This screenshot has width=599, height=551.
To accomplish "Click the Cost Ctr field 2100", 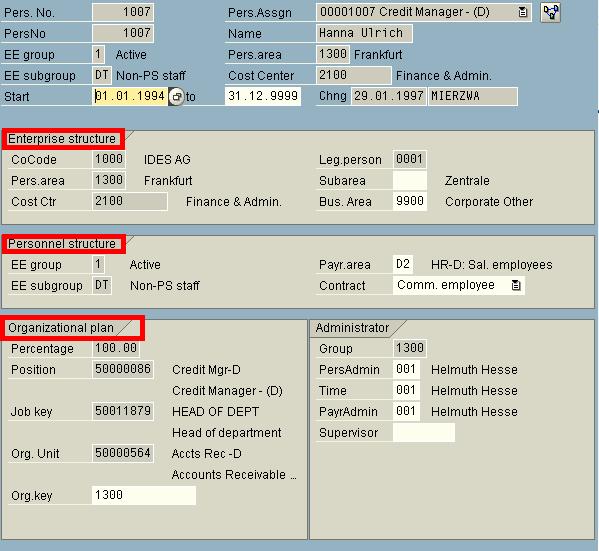I will (x=130, y=201).
